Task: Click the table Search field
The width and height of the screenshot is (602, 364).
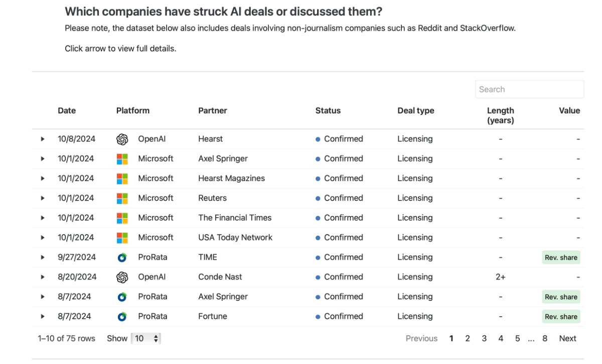Action: point(529,89)
